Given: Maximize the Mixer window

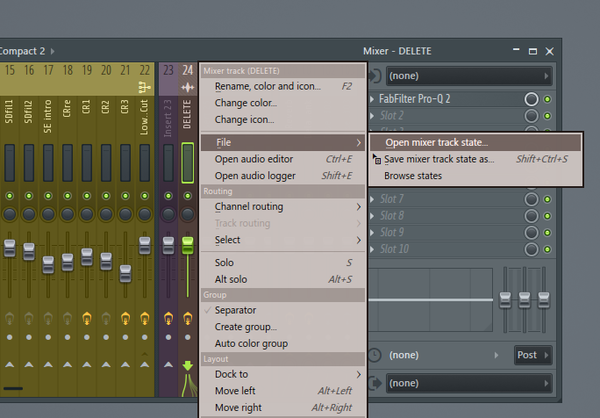Looking at the screenshot, I should (x=533, y=51).
